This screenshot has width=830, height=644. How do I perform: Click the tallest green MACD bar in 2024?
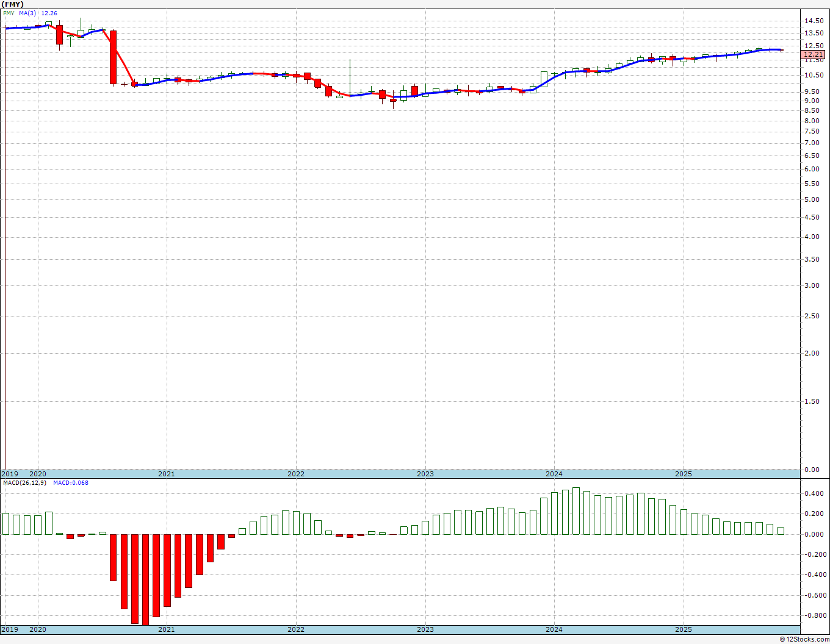click(x=576, y=511)
